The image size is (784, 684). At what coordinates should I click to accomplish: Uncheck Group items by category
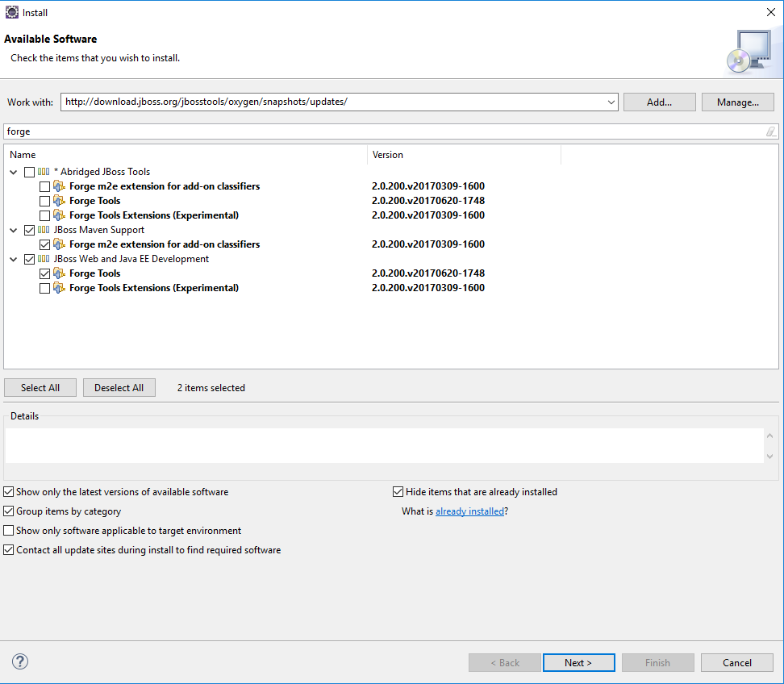(x=9, y=511)
